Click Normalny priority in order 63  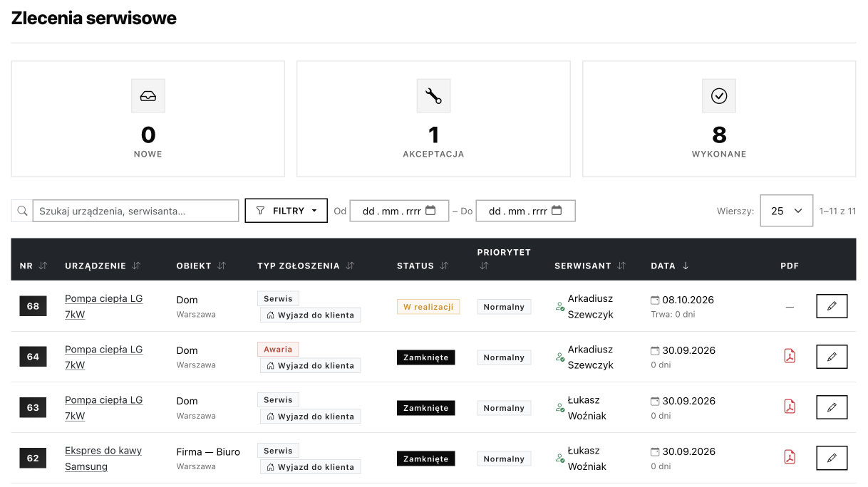coord(504,408)
